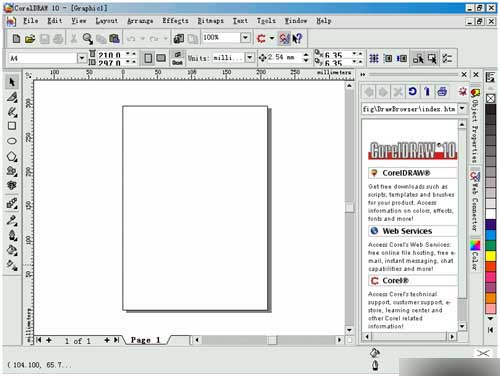Pick the Interactive Blend tool

point(12,203)
